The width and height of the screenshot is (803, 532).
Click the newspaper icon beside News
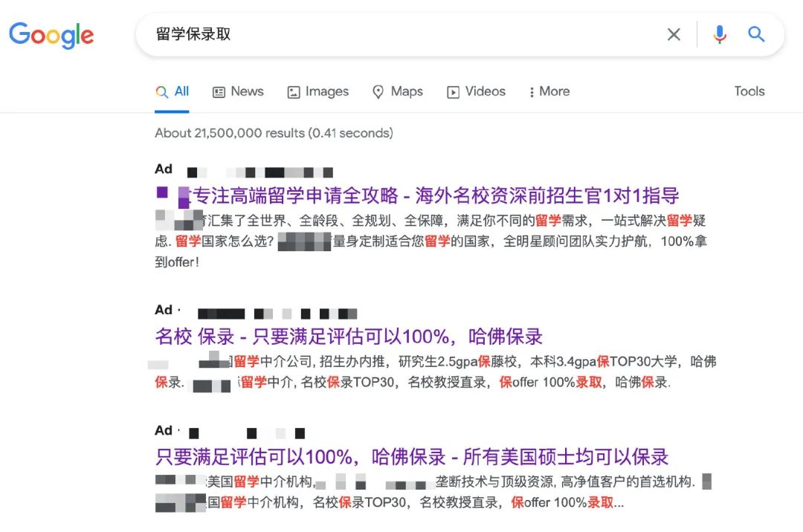click(218, 91)
